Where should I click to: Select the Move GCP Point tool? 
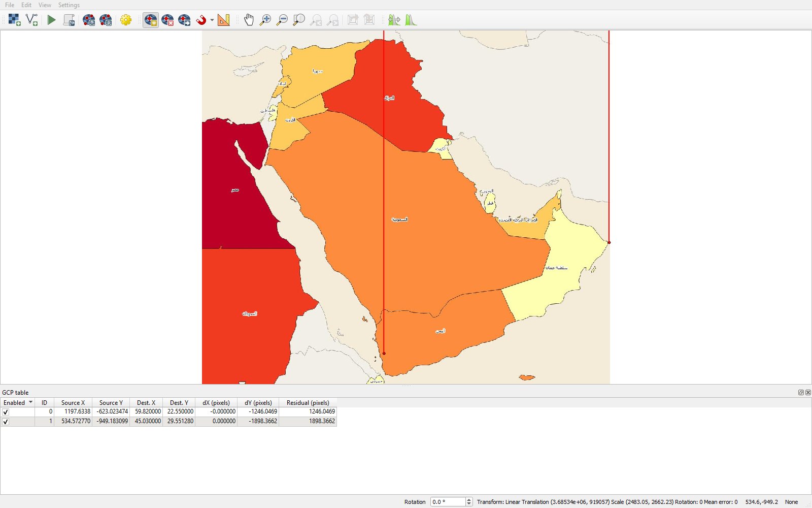tap(184, 20)
